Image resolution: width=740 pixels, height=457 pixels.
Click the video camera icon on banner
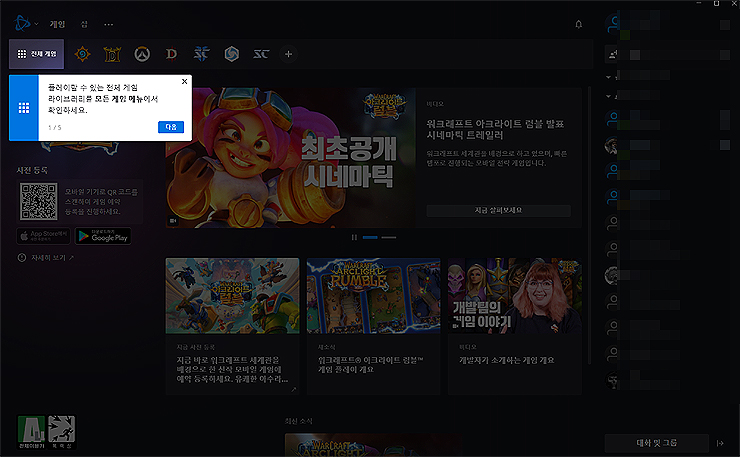pyautogui.click(x=173, y=220)
